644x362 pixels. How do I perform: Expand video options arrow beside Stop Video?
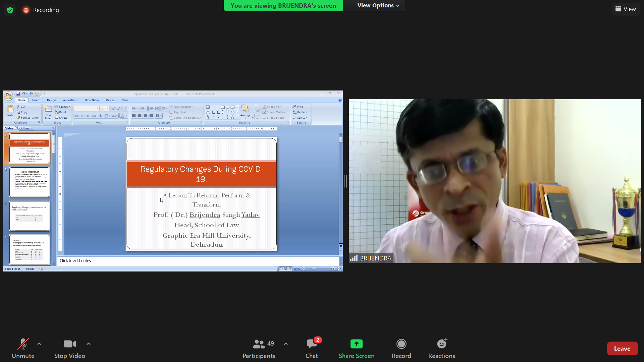point(89,344)
